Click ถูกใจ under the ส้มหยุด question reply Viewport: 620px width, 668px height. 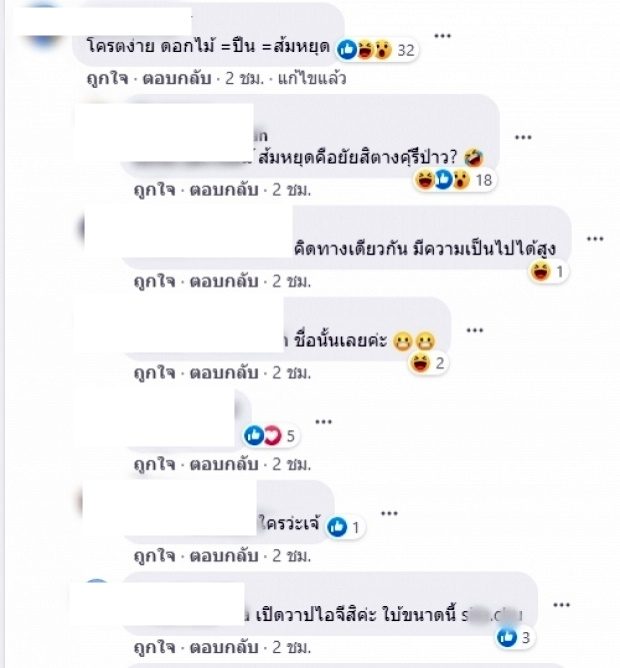[154, 190]
